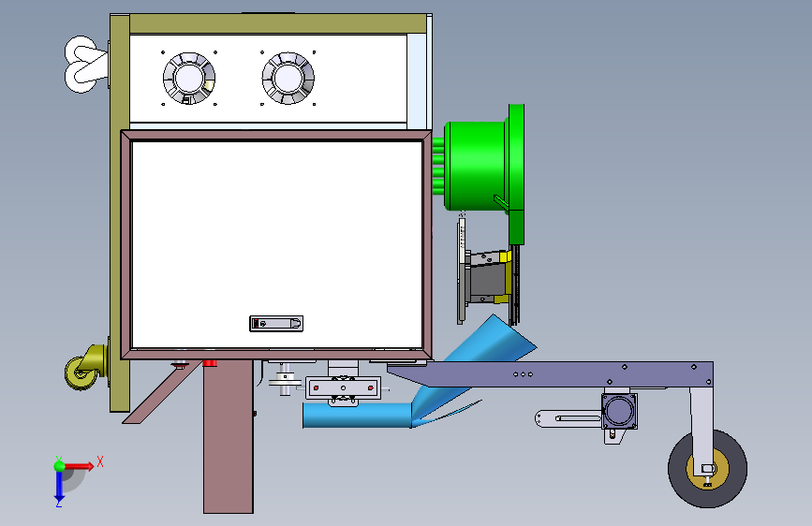Pick the brown diagonal brace strut

(162, 392)
